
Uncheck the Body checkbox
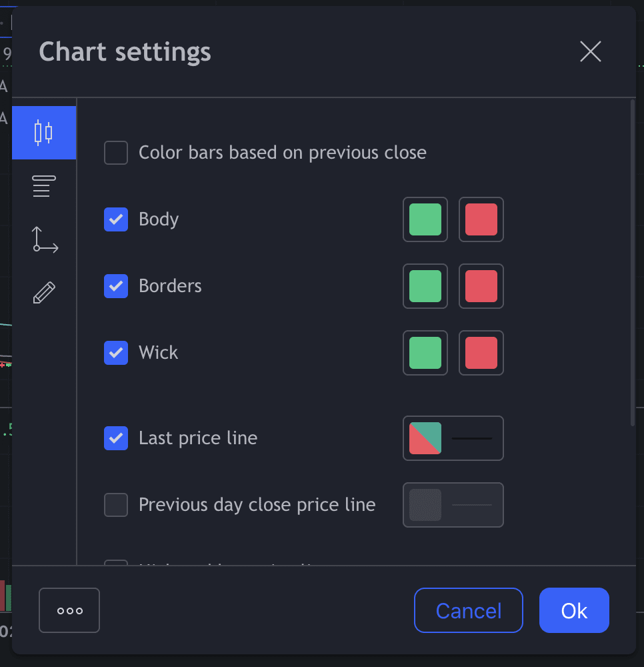click(x=116, y=219)
